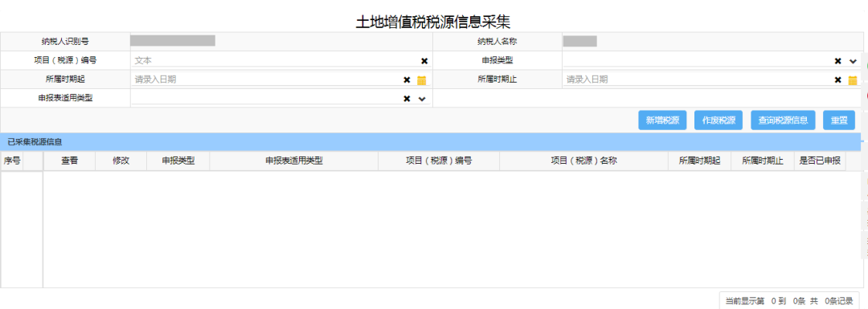Open calendar picker for 所属时期止
Image resolution: width=868 pixels, height=309 pixels.
tap(853, 80)
